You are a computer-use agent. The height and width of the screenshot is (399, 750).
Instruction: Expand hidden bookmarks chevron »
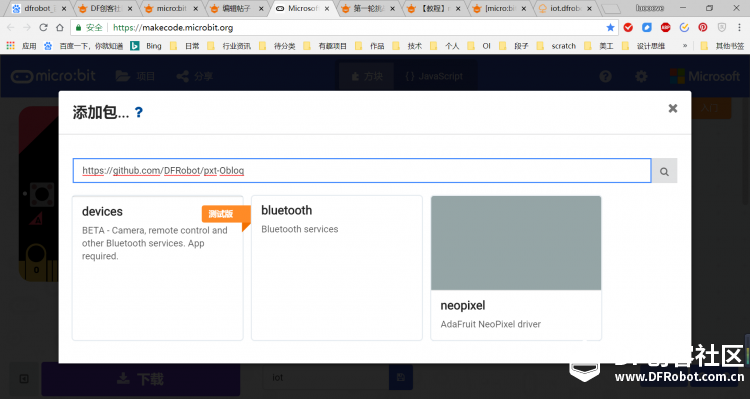pyautogui.click(x=684, y=46)
